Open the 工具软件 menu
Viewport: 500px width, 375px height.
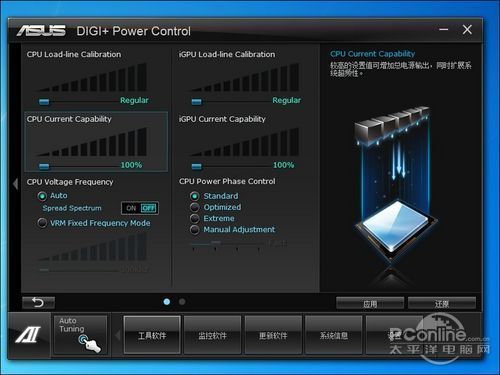tap(152, 335)
